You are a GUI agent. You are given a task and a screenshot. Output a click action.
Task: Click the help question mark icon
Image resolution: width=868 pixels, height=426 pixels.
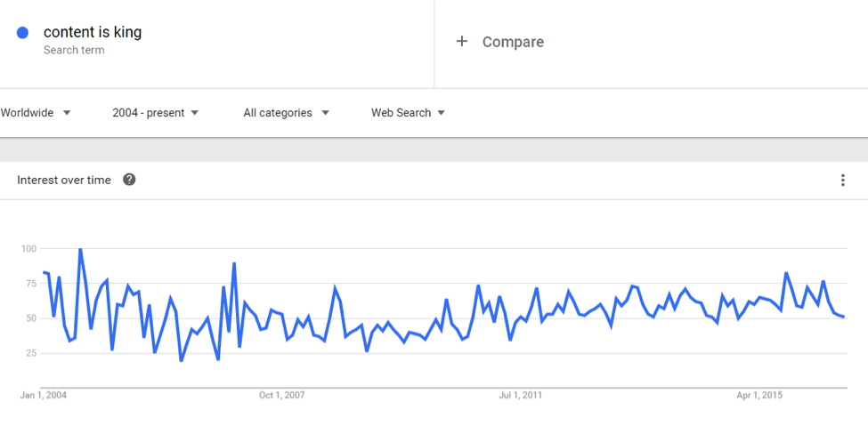[130, 180]
